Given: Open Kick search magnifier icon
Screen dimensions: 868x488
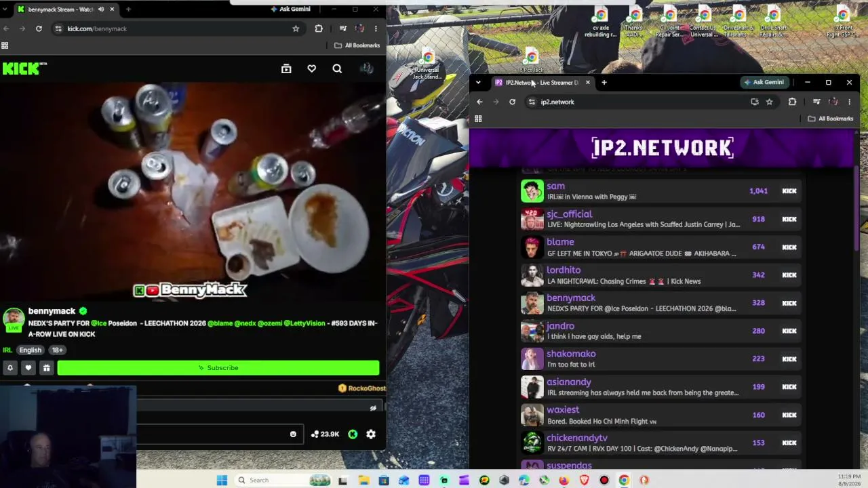Looking at the screenshot, I should point(337,68).
